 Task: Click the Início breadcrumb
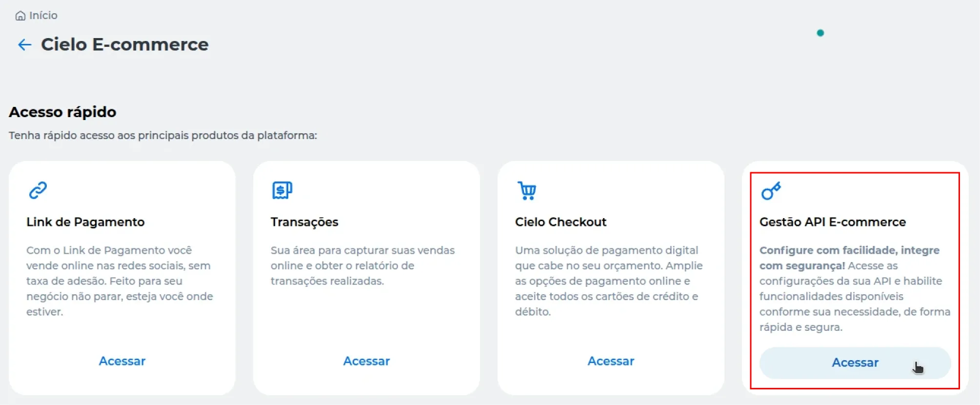pos(43,15)
